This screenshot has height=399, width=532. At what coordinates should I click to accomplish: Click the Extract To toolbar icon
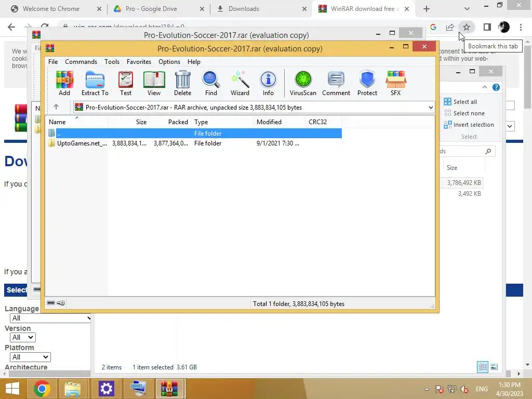click(95, 84)
